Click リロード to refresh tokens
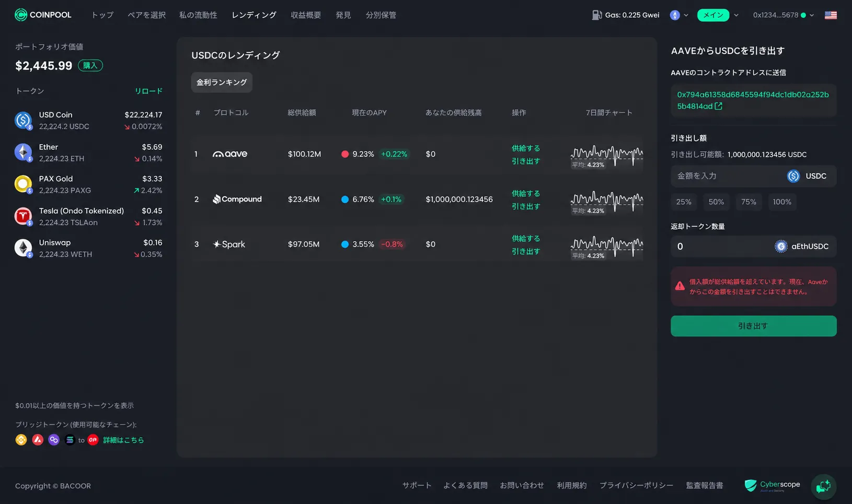The height and width of the screenshot is (504, 852). pyautogui.click(x=148, y=91)
